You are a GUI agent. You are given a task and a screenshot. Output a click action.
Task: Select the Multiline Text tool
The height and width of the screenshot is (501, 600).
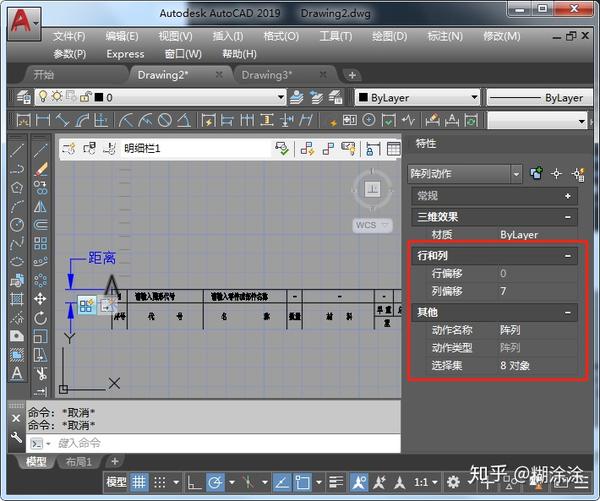point(17,373)
